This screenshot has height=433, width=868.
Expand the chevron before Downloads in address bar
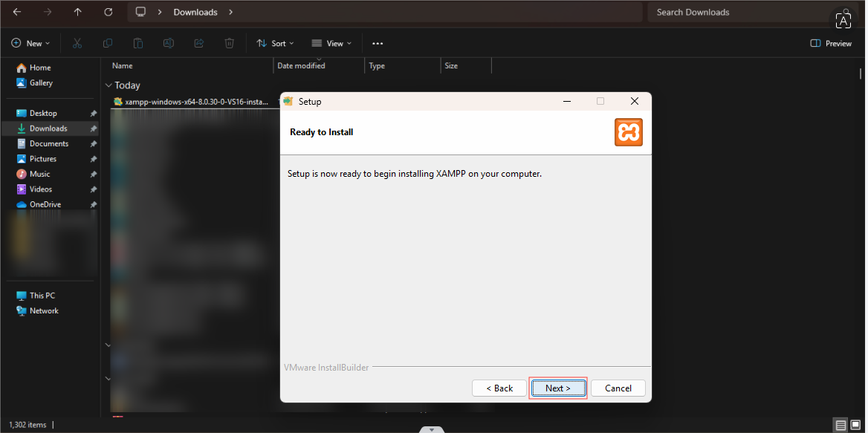(160, 12)
